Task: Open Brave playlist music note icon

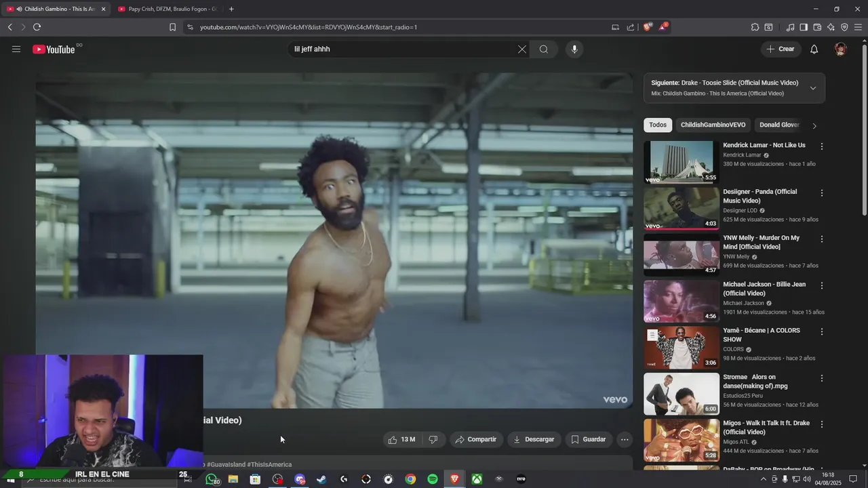Action: pos(790,27)
